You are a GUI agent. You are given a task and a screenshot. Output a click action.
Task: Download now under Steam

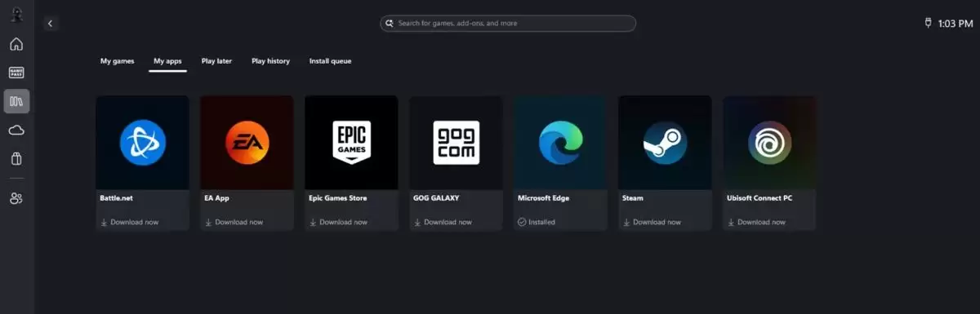pos(652,222)
